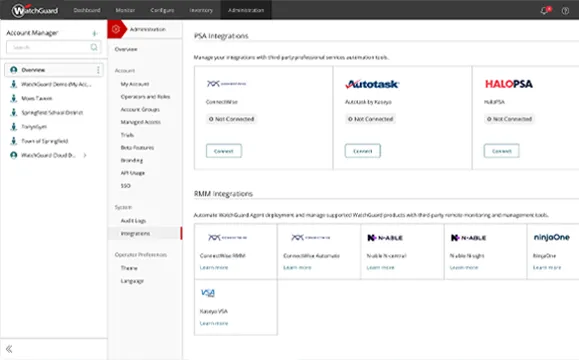
Task: Open Managed Access page
Action: 140,122
